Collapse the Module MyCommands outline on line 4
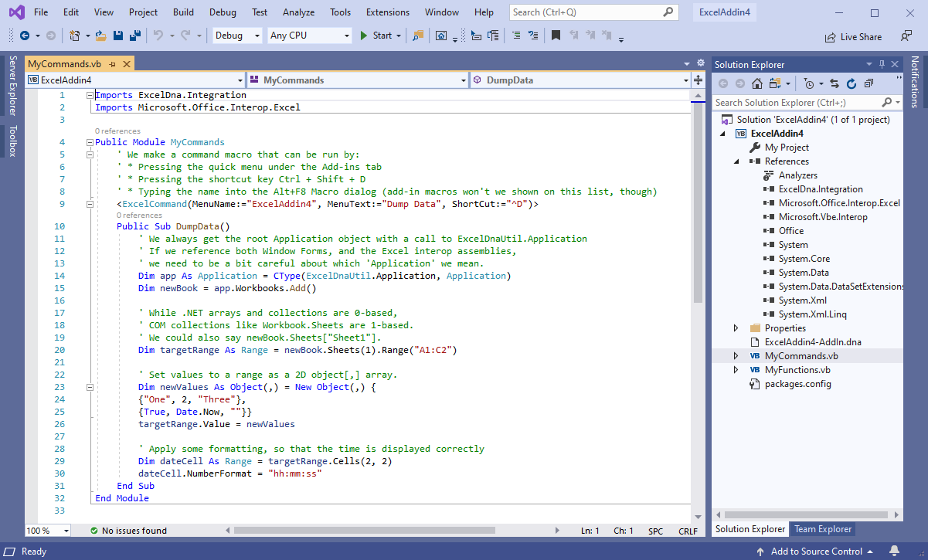This screenshot has width=928, height=560. point(90,142)
